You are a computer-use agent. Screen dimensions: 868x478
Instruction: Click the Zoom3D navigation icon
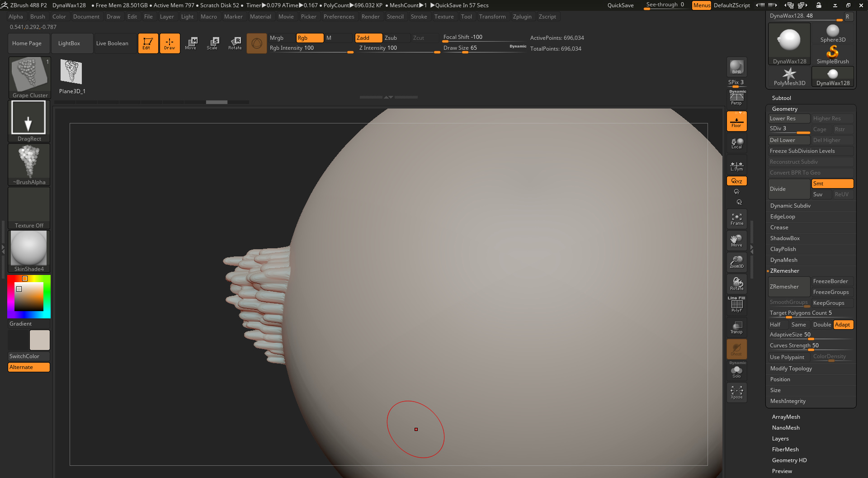pyautogui.click(x=736, y=262)
